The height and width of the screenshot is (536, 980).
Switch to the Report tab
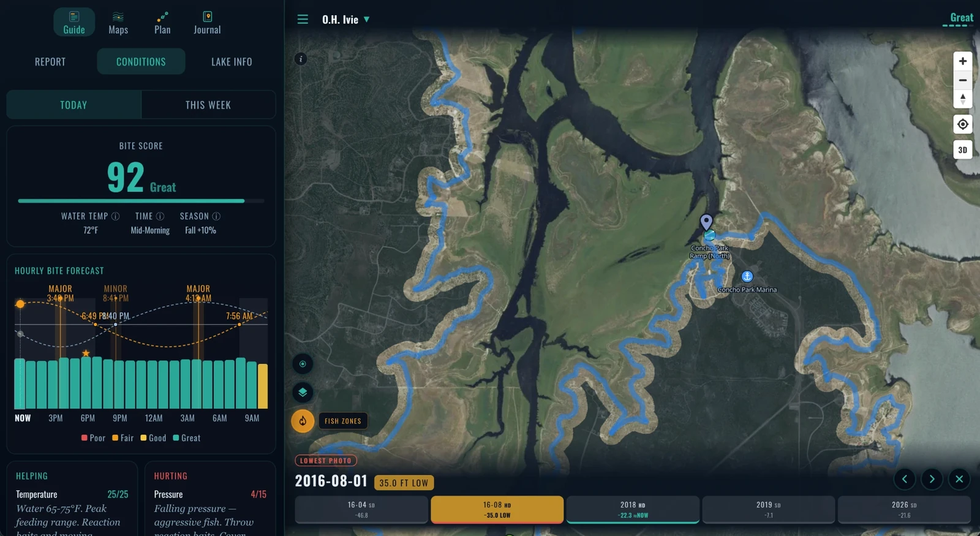coord(50,62)
